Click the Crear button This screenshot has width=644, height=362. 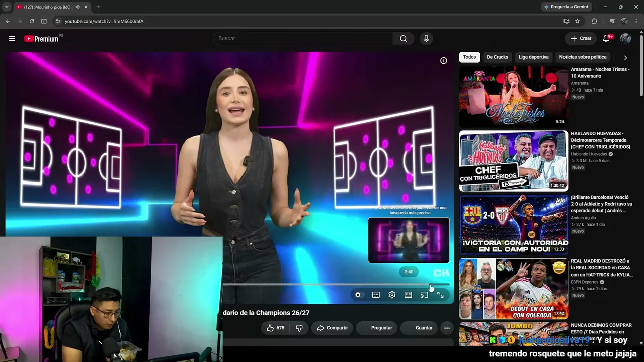[581, 38]
